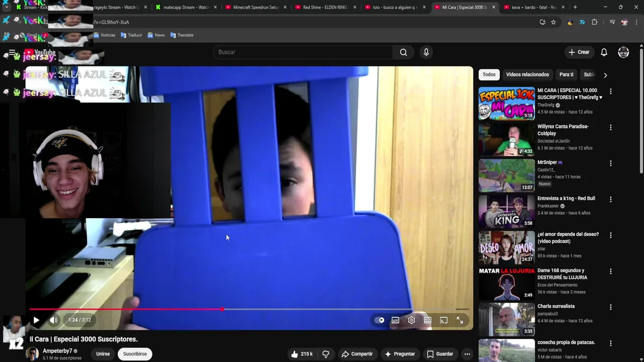The width and height of the screenshot is (644, 362).
Task: Switch to the Red Shine ELDEN RING tab
Action: click(325, 7)
